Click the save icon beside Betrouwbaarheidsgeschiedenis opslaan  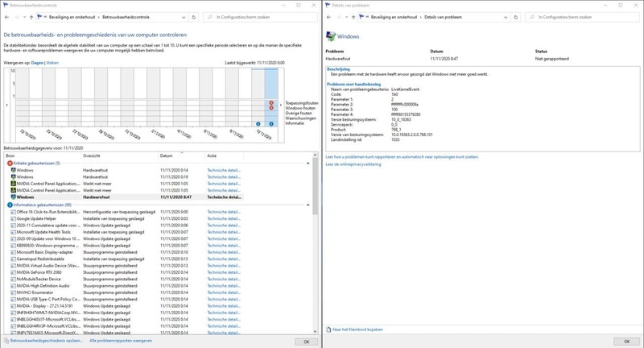click(6, 341)
